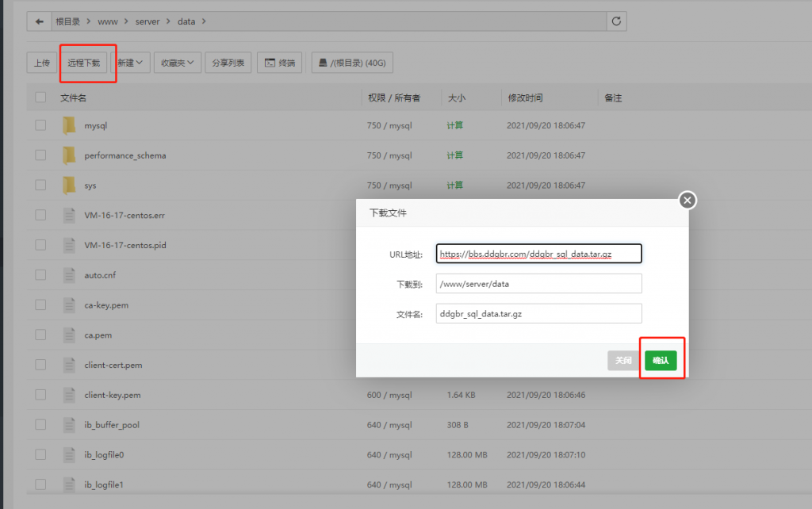Click the VM-16-17-centos.pid file icon
The image size is (812, 509).
[69, 245]
